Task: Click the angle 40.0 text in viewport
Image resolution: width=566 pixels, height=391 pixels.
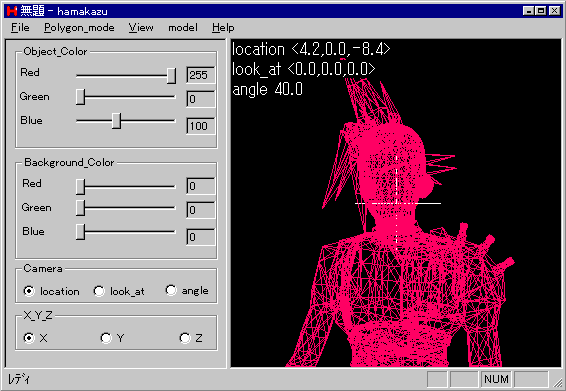Action: point(267,89)
